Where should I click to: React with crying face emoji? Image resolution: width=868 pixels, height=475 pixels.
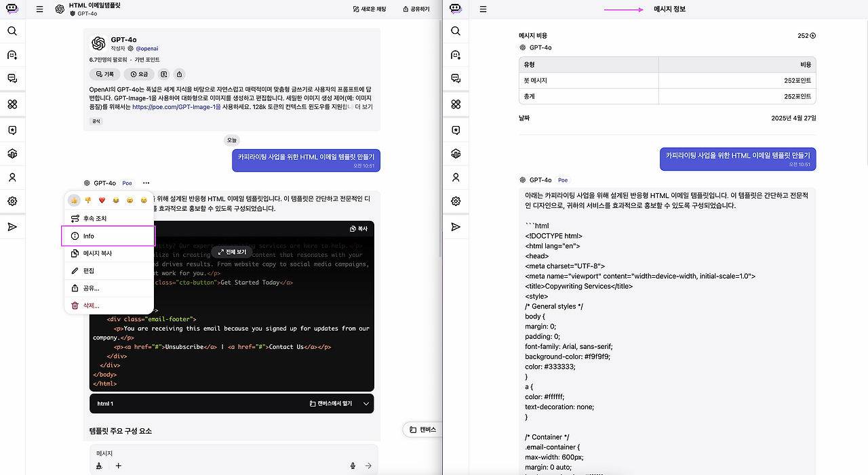[x=144, y=201]
